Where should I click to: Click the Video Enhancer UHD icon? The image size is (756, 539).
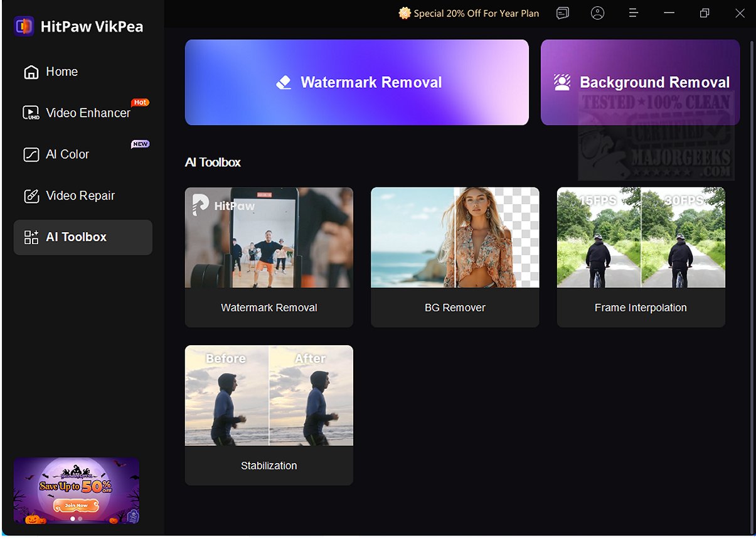pos(31,113)
